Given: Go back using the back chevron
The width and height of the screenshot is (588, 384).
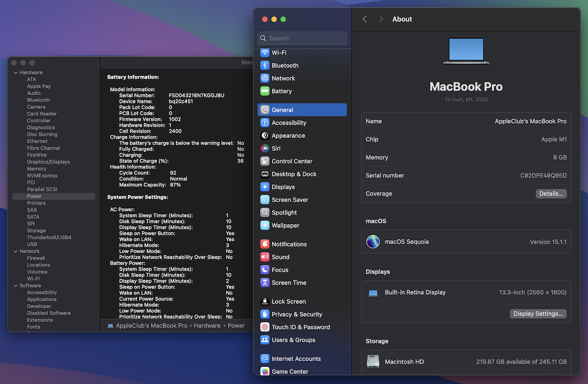Looking at the screenshot, I should click(x=365, y=19).
